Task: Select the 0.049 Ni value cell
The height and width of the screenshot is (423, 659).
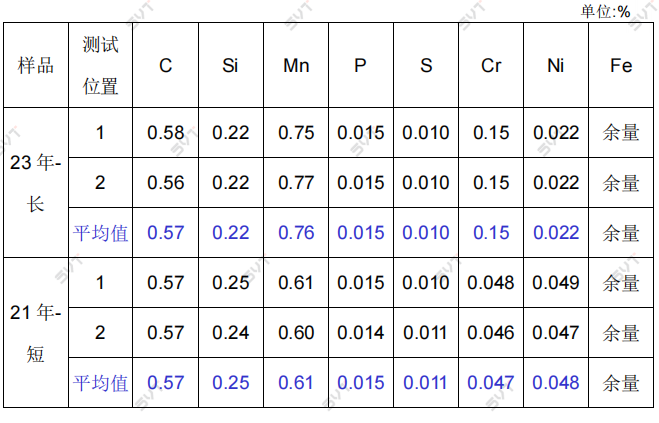Action: tap(556, 283)
